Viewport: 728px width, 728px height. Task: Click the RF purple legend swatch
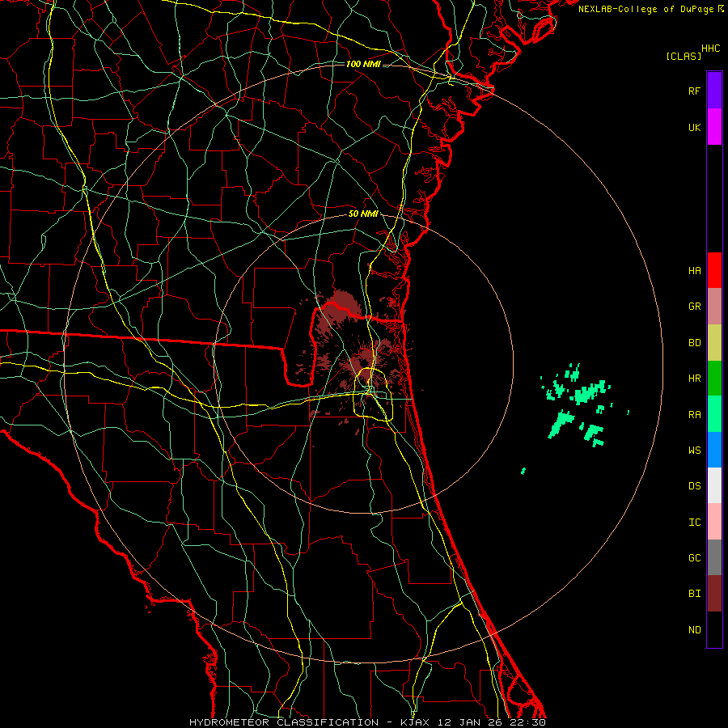click(x=714, y=91)
